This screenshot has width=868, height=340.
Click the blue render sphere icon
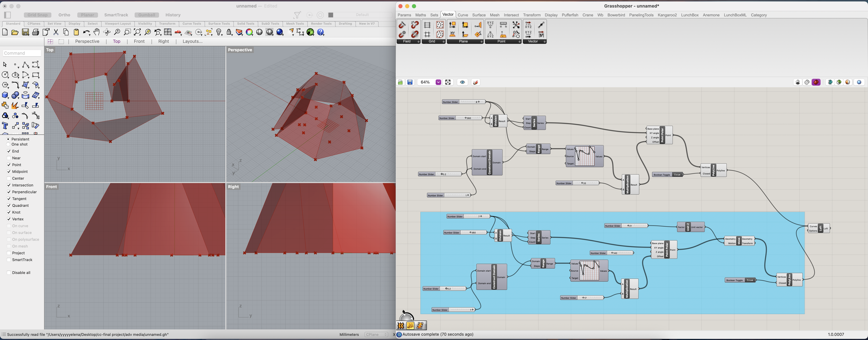(280, 32)
